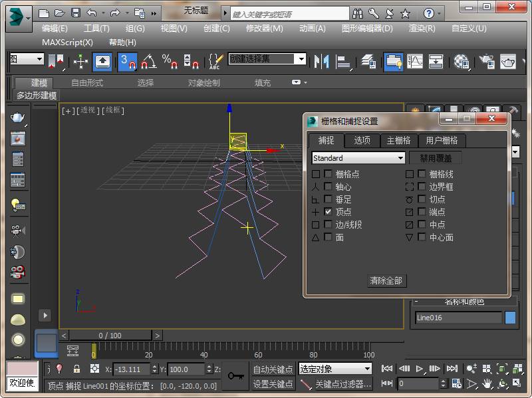Open the curve editor icon
Screen dimensions: 532x398
[x=415, y=61]
